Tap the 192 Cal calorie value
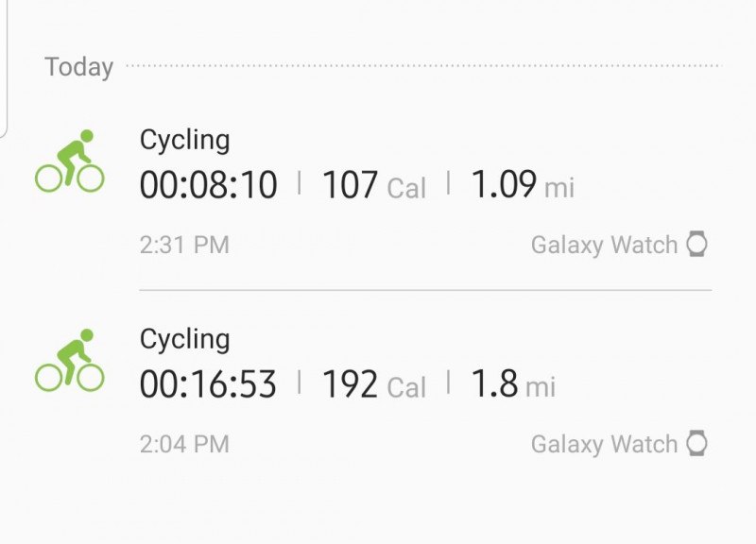This screenshot has width=756, height=544. tap(374, 385)
